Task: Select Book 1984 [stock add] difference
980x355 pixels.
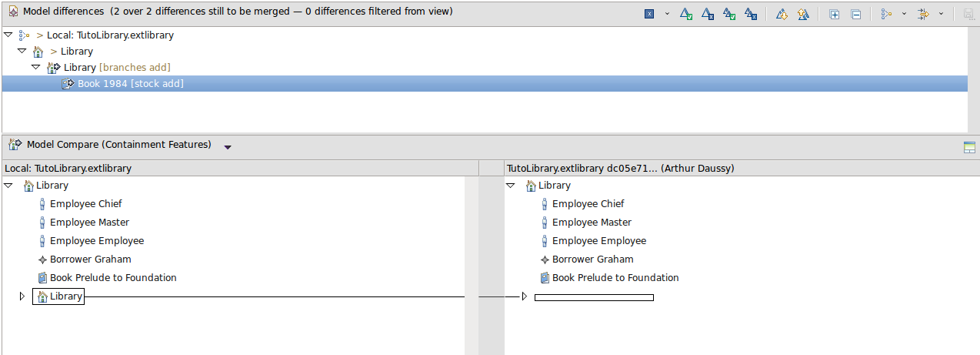Action: tap(130, 84)
